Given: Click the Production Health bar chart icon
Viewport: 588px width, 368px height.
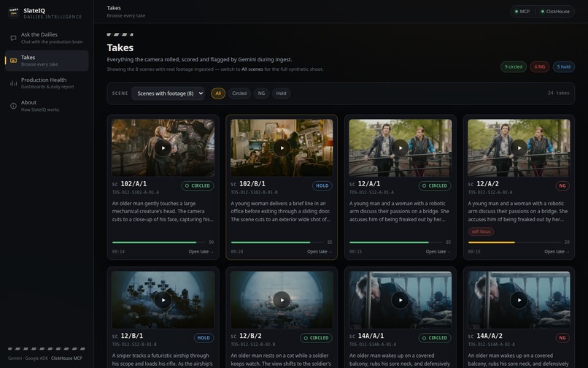Looking at the screenshot, I should pyautogui.click(x=14, y=83).
